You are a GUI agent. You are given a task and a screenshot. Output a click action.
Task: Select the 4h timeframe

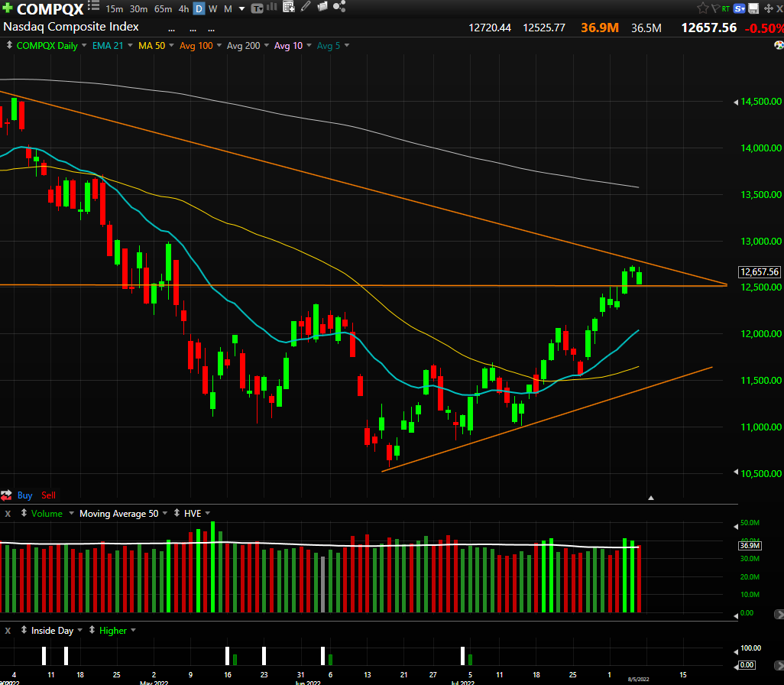tap(183, 9)
